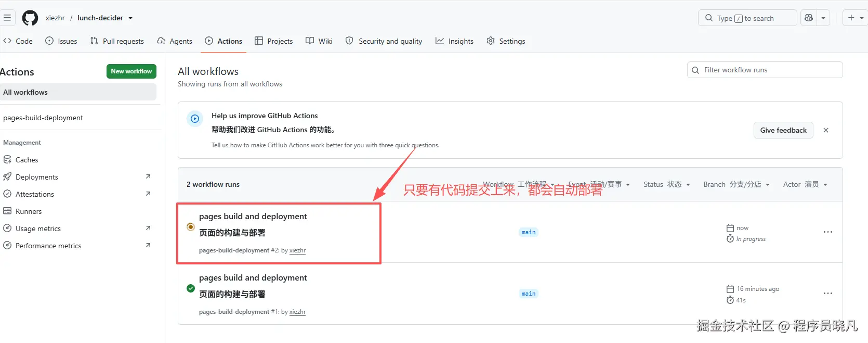Image resolution: width=868 pixels, height=343 pixels.
Task: Click the '41s' duration text
Action: tap(741, 300)
